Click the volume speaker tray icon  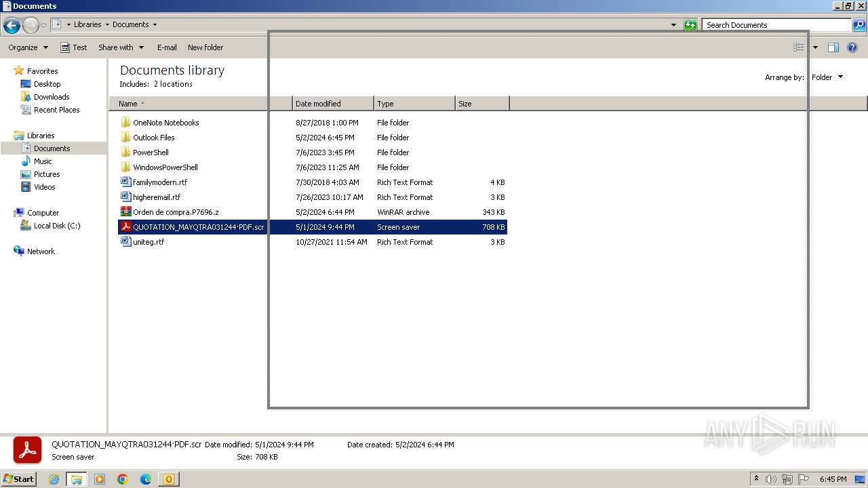click(x=772, y=479)
